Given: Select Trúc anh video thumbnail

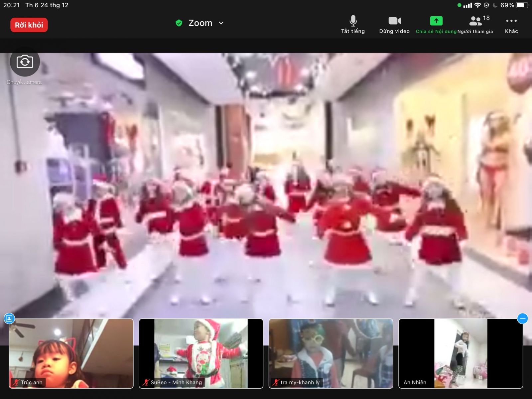Looking at the screenshot, I should (x=71, y=352).
